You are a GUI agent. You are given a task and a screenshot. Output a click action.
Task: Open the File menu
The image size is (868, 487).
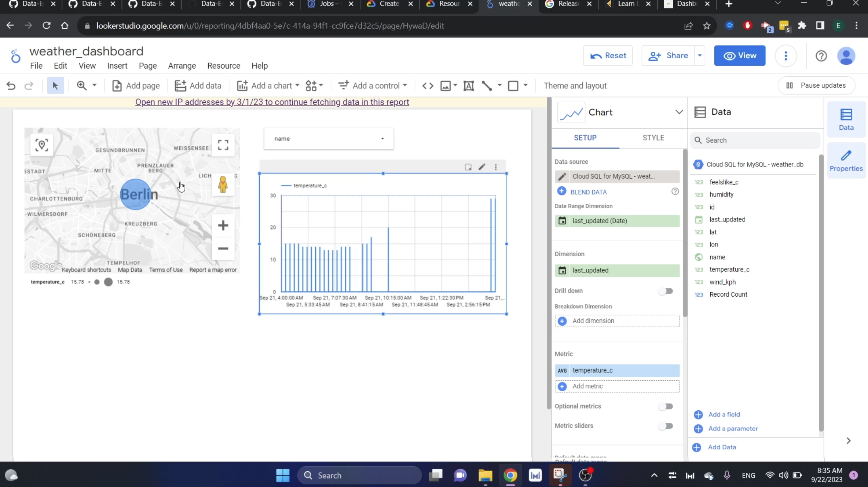click(x=36, y=66)
